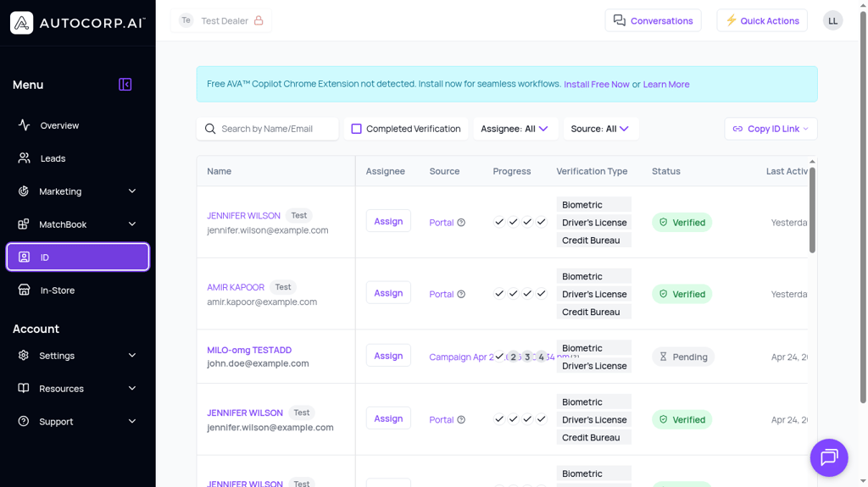This screenshot has height=487, width=868.
Task: Click the Status column header
Action: point(666,171)
